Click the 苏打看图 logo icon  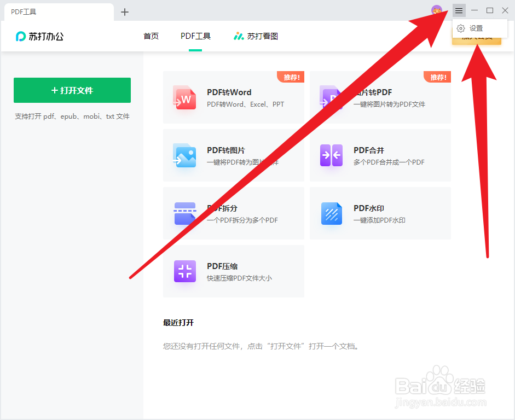(x=239, y=36)
